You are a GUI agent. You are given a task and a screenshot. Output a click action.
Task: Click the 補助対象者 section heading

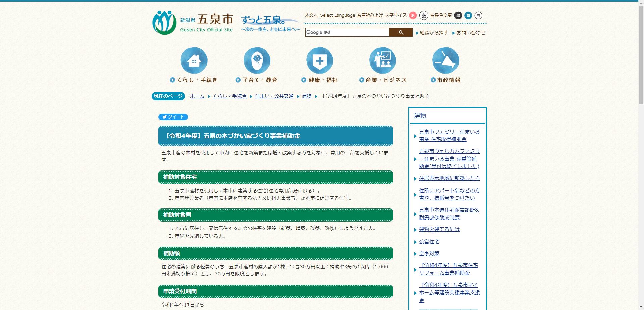point(275,215)
